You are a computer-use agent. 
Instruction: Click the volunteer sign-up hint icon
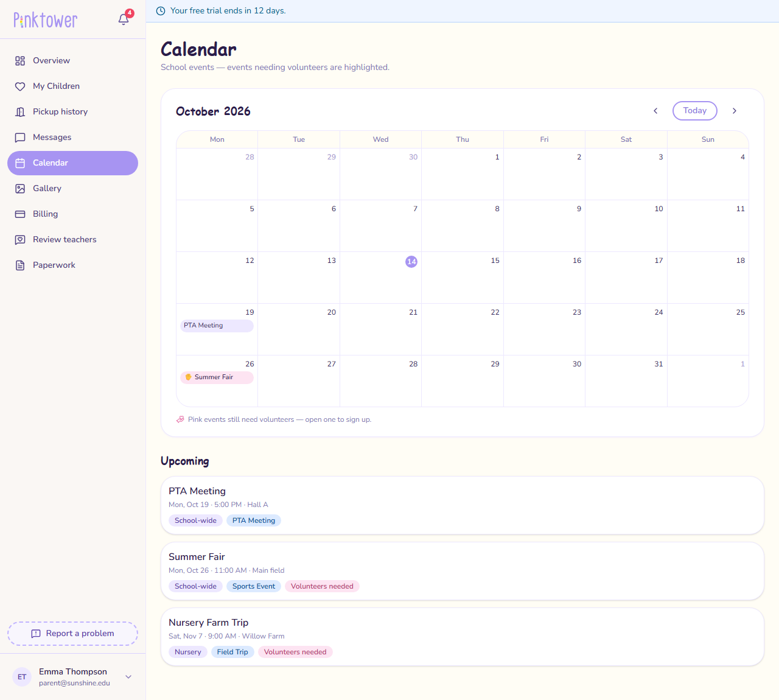pos(180,419)
